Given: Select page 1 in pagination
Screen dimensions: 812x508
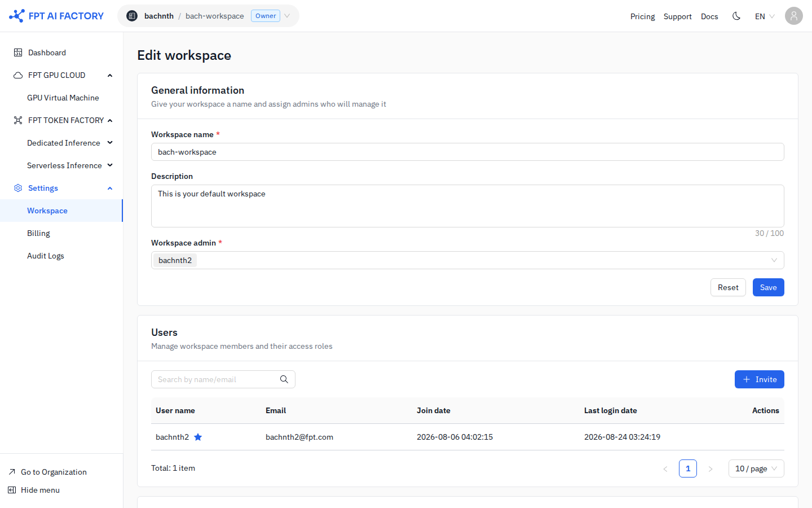Looking at the screenshot, I should point(688,468).
